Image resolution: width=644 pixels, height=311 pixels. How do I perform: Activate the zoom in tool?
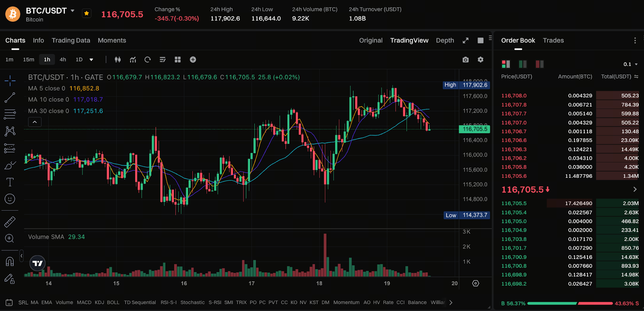[x=10, y=239]
